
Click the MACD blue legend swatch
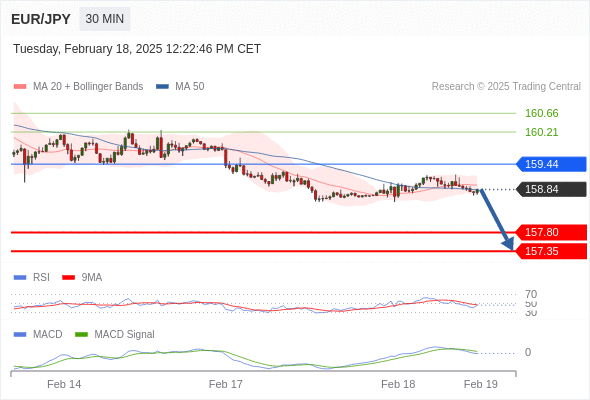click(x=20, y=334)
